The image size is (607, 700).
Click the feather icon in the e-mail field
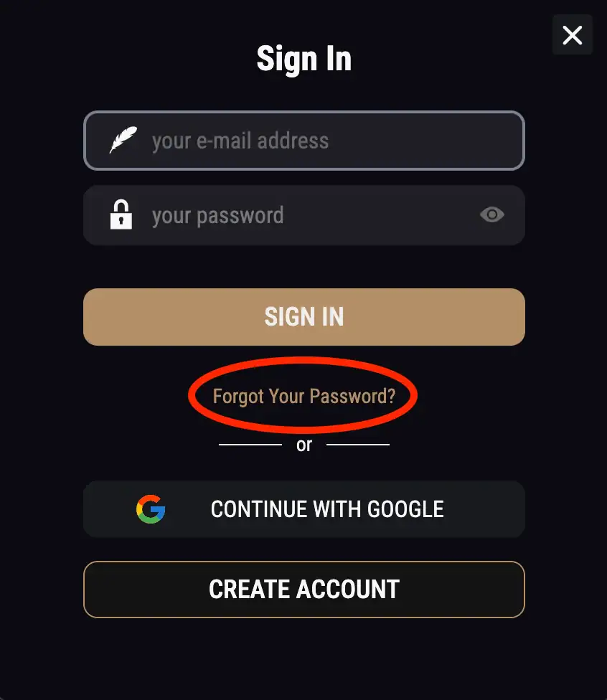[x=123, y=140]
